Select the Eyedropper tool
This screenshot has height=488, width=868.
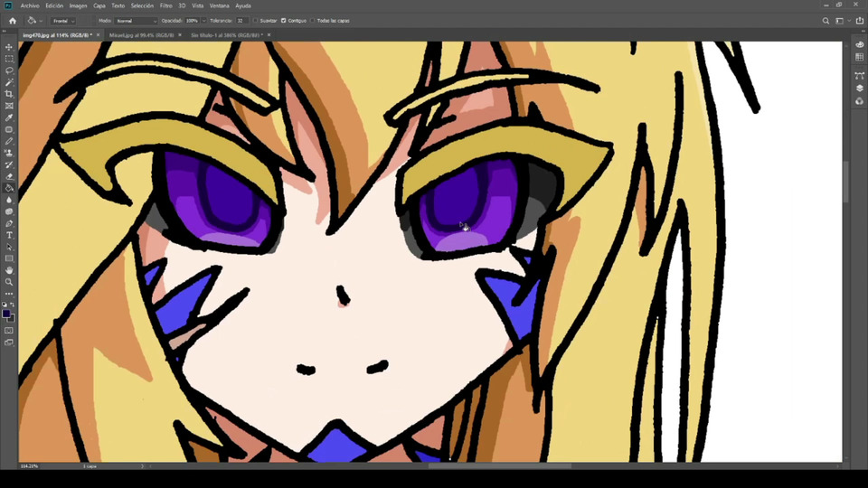point(9,117)
